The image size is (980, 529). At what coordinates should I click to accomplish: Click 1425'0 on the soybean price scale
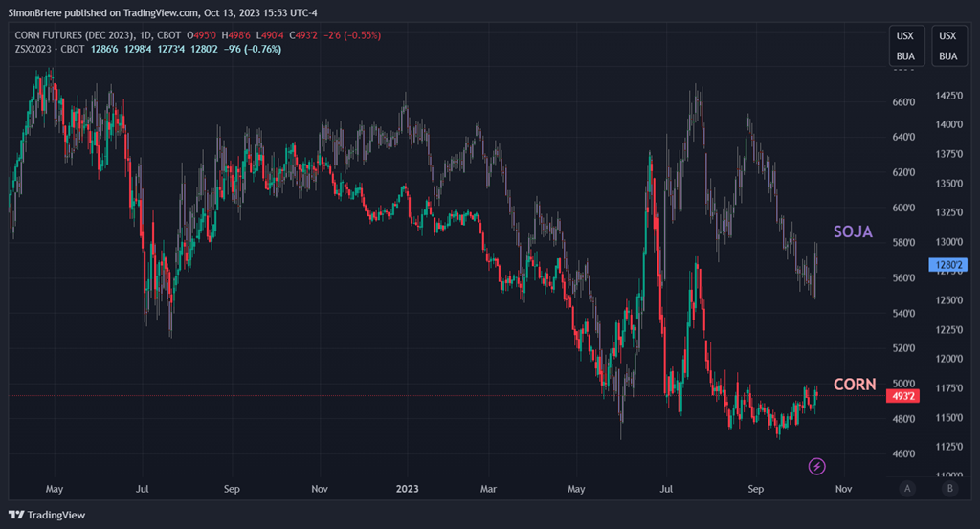coord(948,96)
